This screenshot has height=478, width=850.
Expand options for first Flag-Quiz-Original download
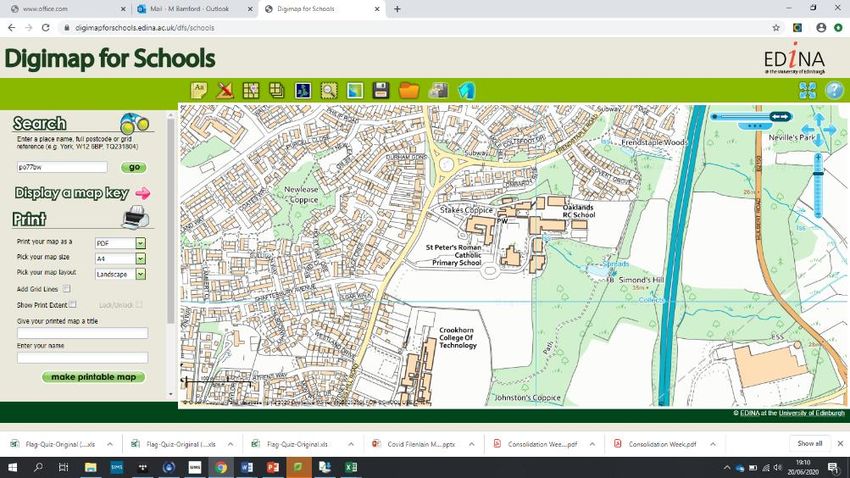tap(110, 444)
